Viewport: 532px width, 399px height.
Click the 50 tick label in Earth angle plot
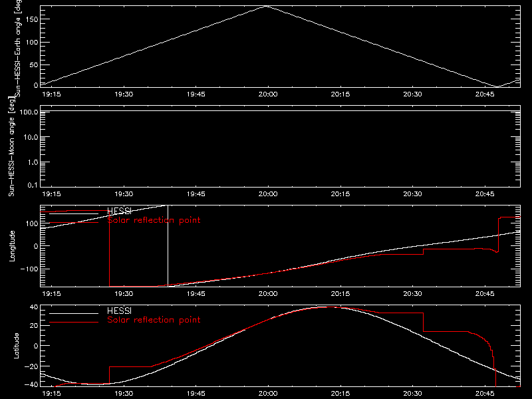point(34,65)
